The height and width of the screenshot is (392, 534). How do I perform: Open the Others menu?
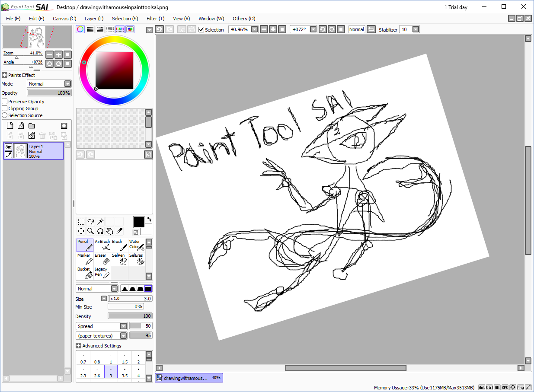pyautogui.click(x=244, y=19)
